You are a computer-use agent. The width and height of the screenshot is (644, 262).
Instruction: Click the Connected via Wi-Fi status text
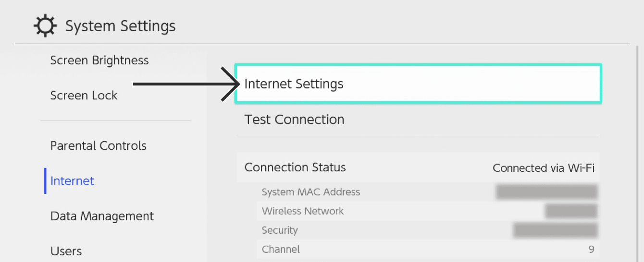544,168
